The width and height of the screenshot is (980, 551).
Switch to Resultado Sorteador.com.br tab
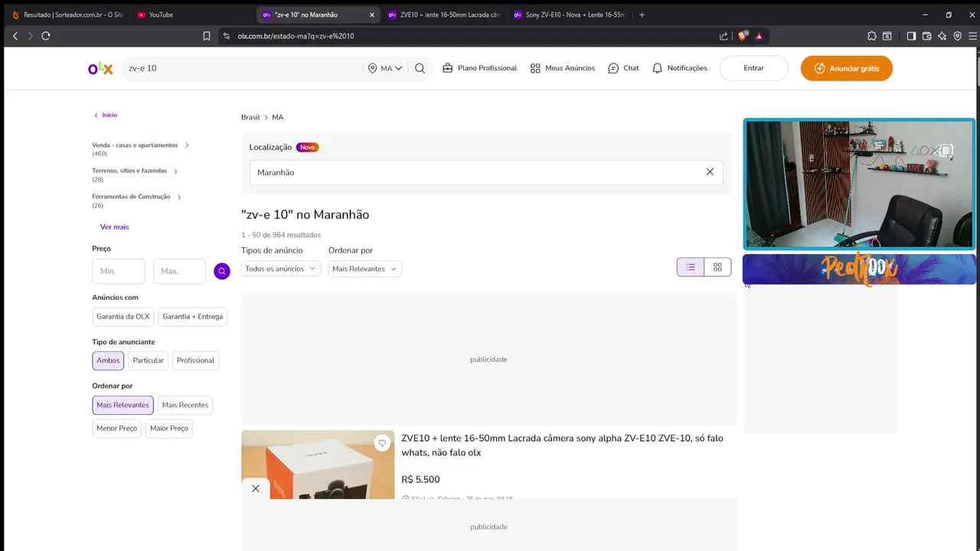[67, 15]
